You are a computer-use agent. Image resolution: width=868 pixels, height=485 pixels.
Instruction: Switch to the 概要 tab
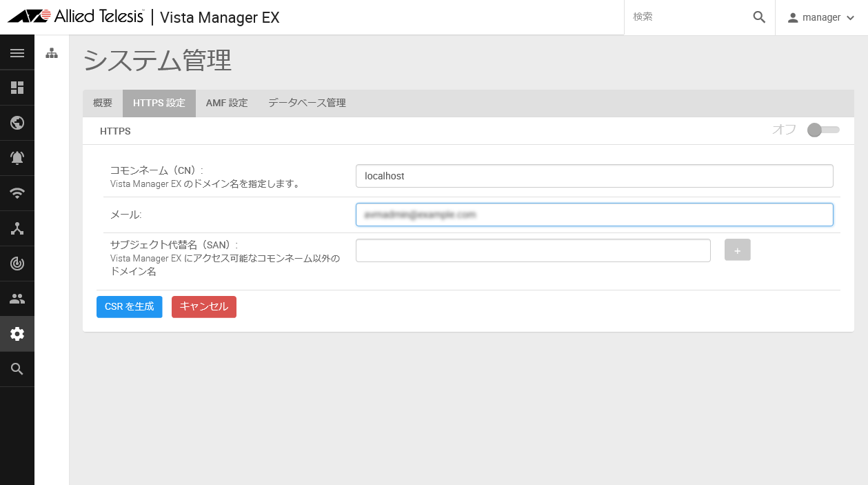tap(103, 103)
